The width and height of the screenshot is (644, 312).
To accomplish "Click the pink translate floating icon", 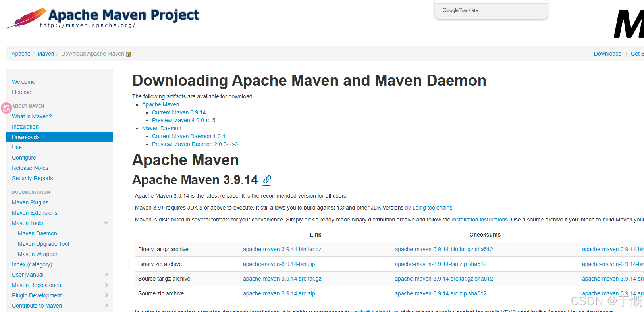I will point(6,108).
